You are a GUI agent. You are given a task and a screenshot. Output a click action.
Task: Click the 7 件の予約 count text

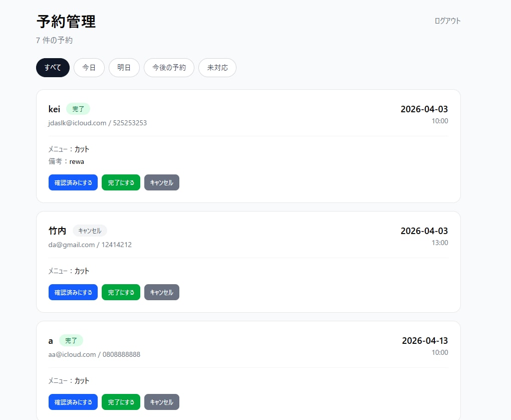click(x=54, y=40)
